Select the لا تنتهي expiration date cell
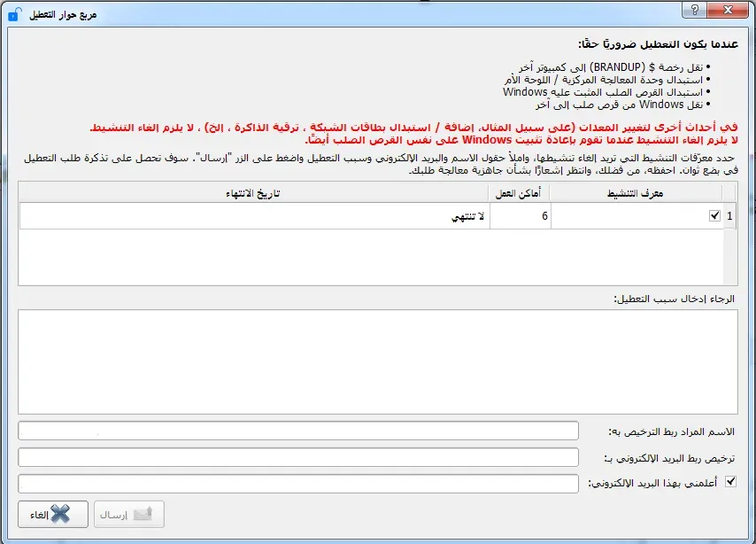756x544 pixels. 372,215
